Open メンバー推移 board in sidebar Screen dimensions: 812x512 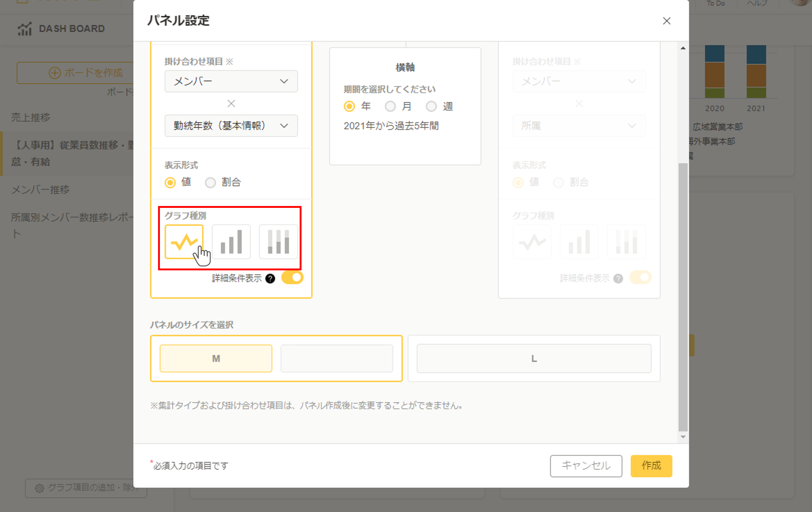click(40, 190)
